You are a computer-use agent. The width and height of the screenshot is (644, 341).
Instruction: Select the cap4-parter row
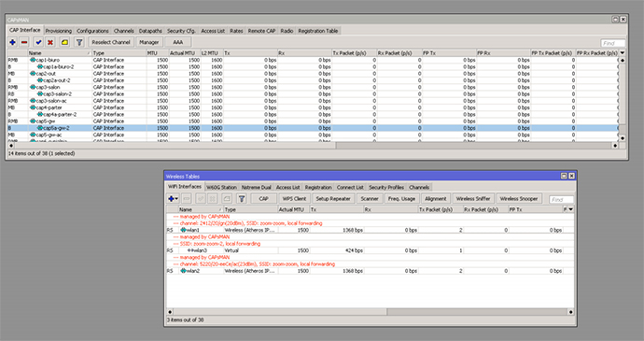tap(313, 107)
